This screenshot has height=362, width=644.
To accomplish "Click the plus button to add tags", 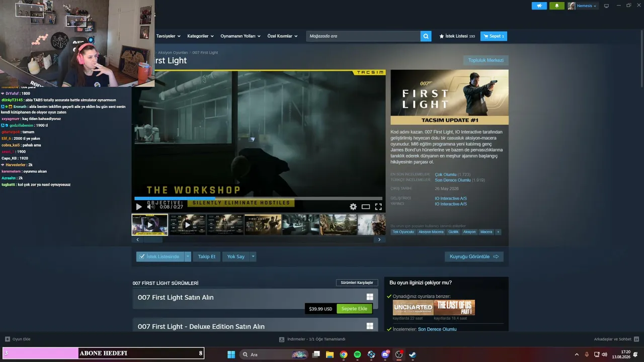I will click(498, 232).
